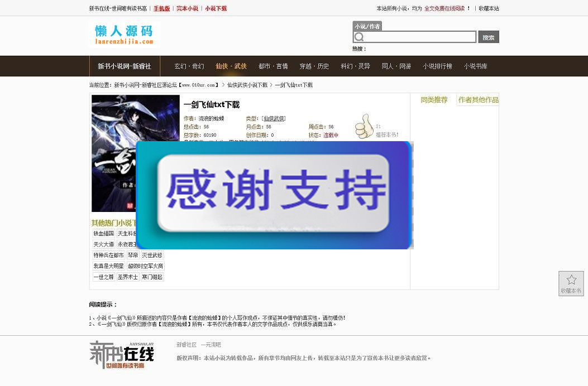Open the 都市·言情 category
Image resolution: width=588 pixels, height=386 pixels.
273,66
